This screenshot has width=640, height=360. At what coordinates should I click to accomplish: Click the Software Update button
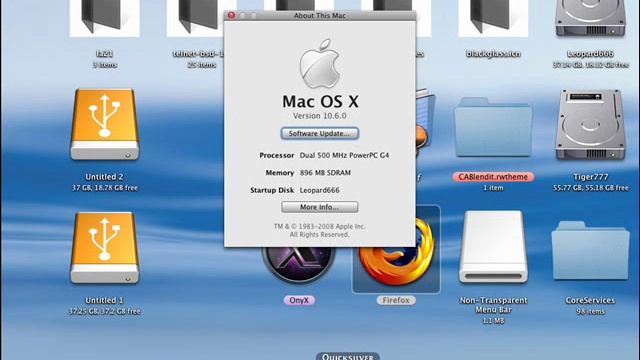tap(320, 133)
